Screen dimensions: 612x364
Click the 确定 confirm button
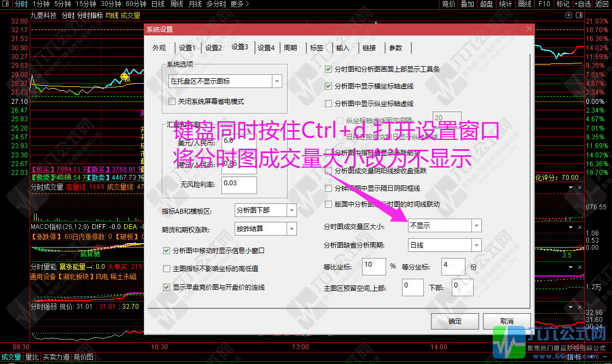tap(454, 321)
